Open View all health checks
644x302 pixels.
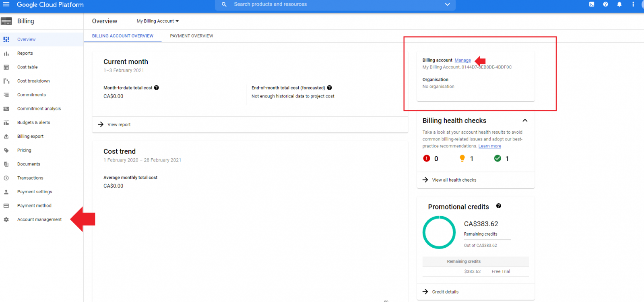pos(454,180)
